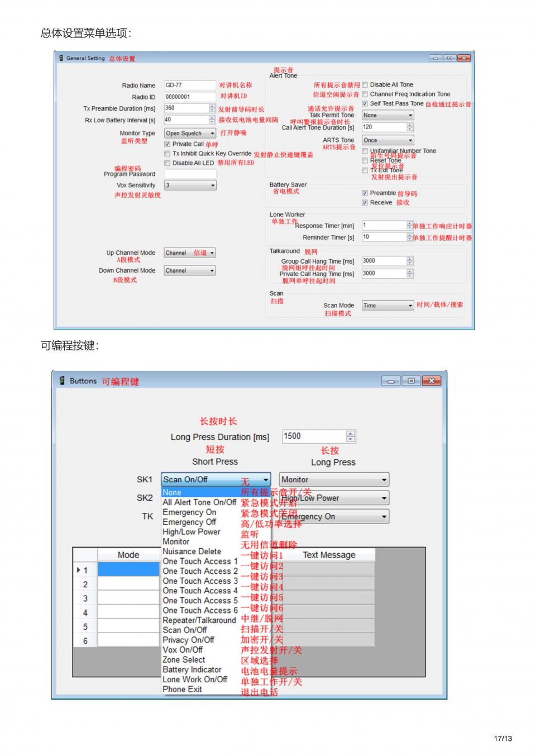Choose Battery Indicator in the list
Image resolution: width=536 pixels, height=756 pixels.
[192, 669]
